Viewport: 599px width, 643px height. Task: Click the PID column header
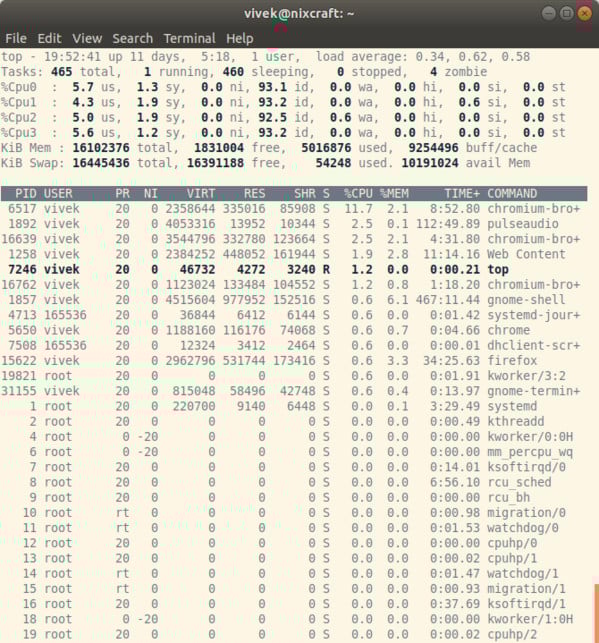[x=26, y=194]
